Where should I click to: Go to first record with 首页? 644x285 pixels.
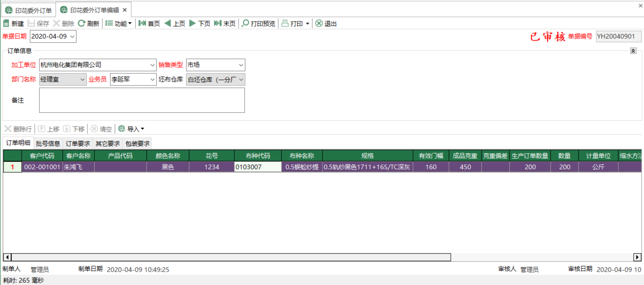(149, 23)
